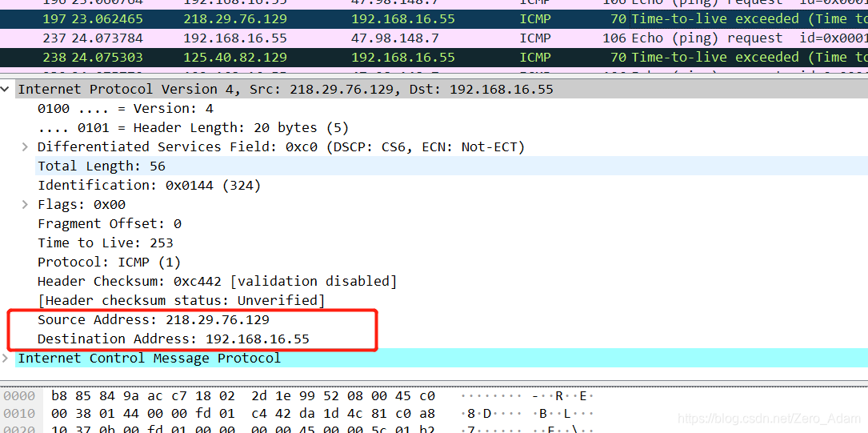Select the Version: 4 field line
The width and height of the screenshot is (868, 433).
(x=125, y=109)
